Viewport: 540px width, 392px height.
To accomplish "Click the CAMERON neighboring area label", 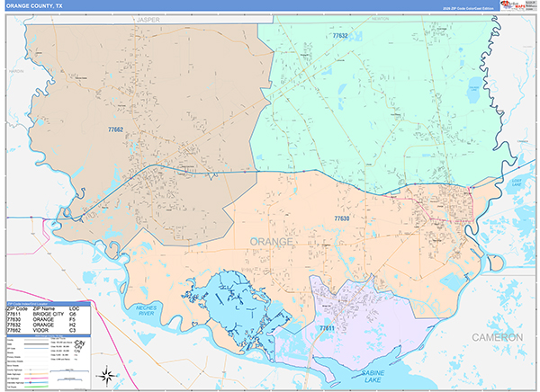I will tap(498, 337).
